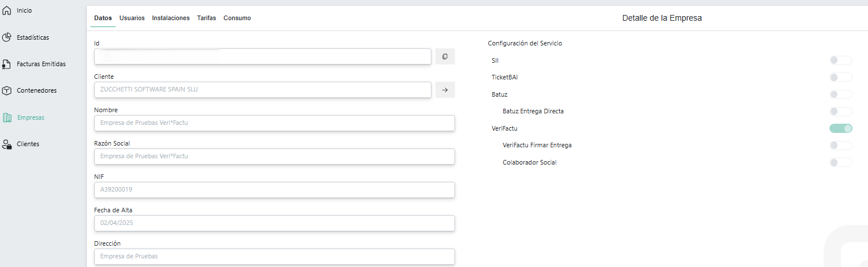Click the Razón Social input field
The image size is (868, 267).
[x=274, y=157]
